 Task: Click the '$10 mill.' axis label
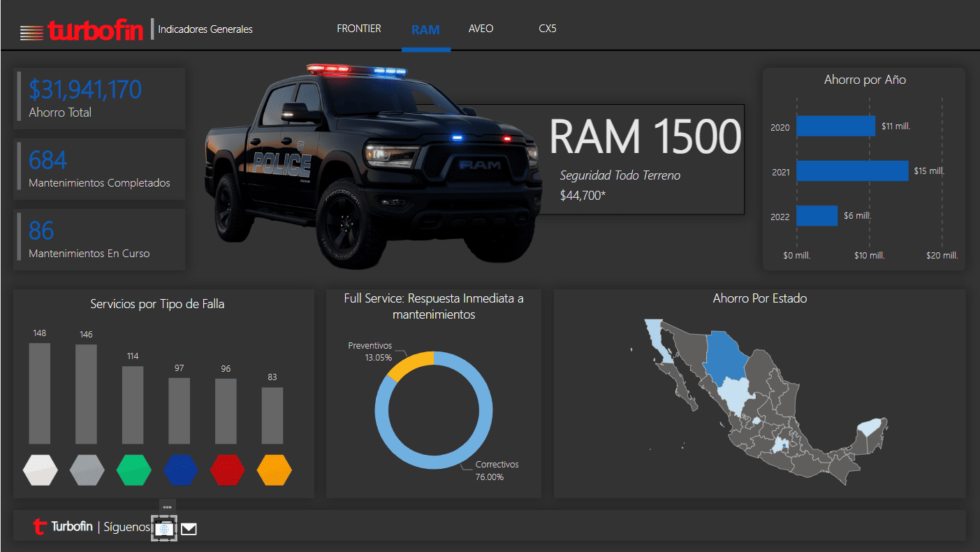point(869,256)
